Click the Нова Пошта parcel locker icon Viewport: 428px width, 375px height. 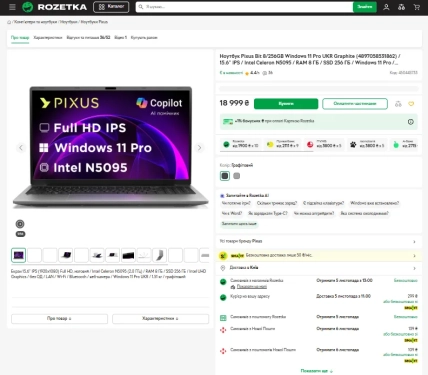(223, 351)
